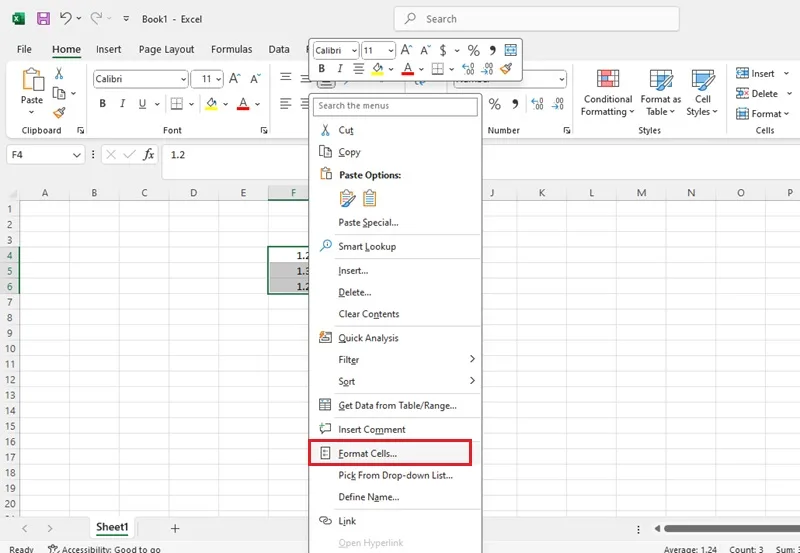
Task: Open the Filter submenu
Action: pos(395,359)
